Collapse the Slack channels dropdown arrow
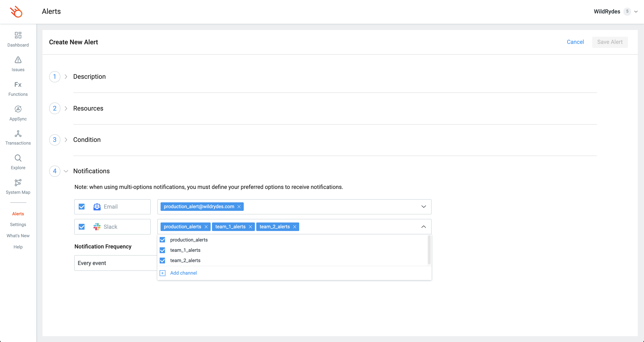The height and width of the screenshot is (342, 644). coord(424,227)
